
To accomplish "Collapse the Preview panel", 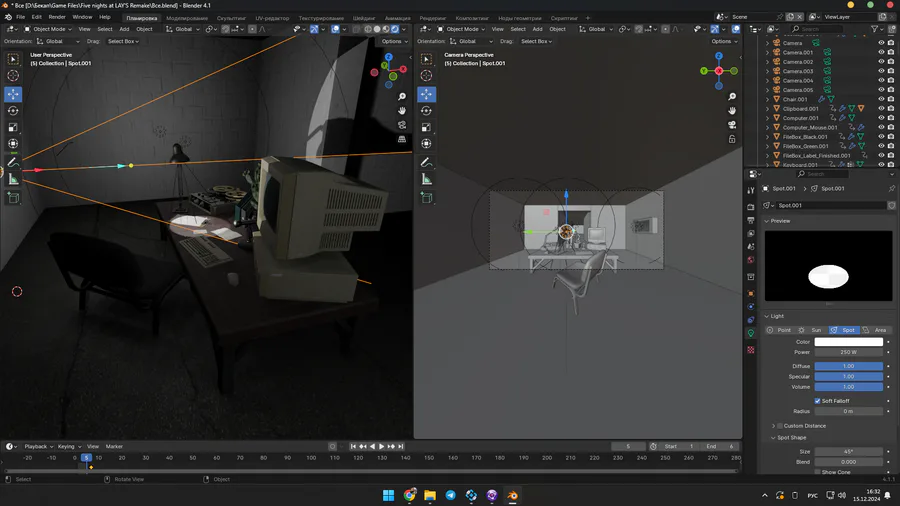I will 767,221.
